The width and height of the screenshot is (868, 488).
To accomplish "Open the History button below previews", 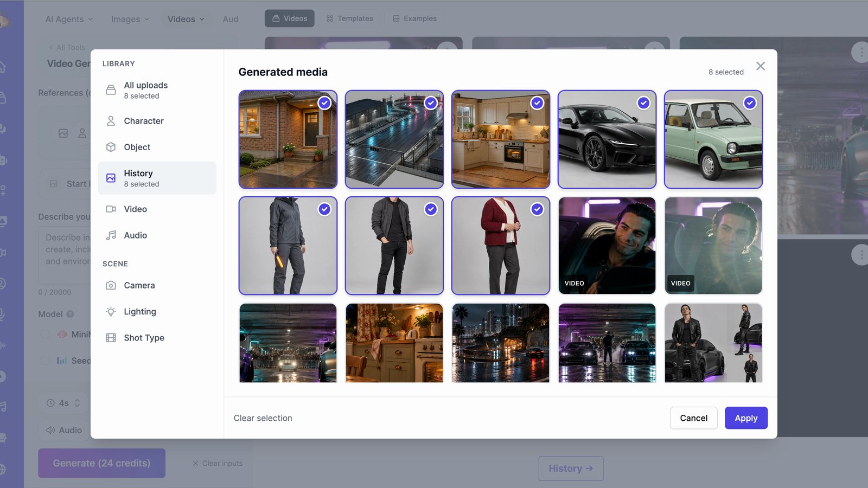I will point(571,468).
